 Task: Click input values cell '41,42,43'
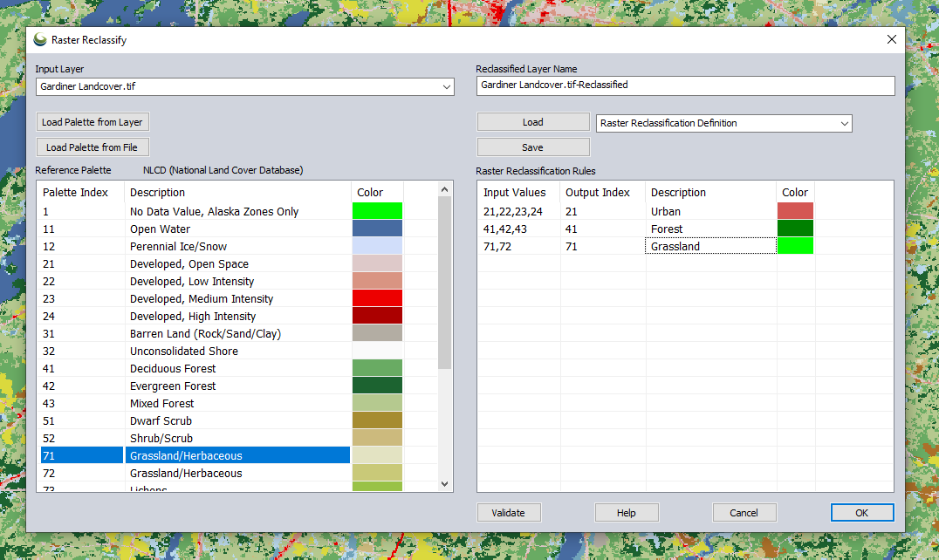[519, 229]
